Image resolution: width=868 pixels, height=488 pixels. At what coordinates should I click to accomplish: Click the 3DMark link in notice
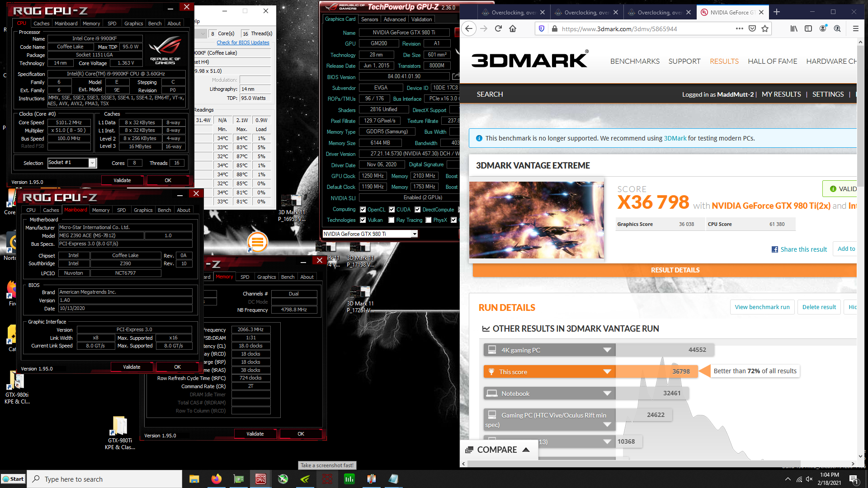pyautogui.click(x=675, y=138)
